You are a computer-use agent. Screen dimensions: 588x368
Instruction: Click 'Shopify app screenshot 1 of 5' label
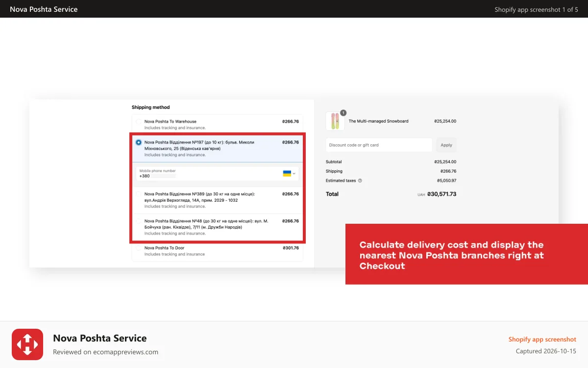tap(536, 9)
